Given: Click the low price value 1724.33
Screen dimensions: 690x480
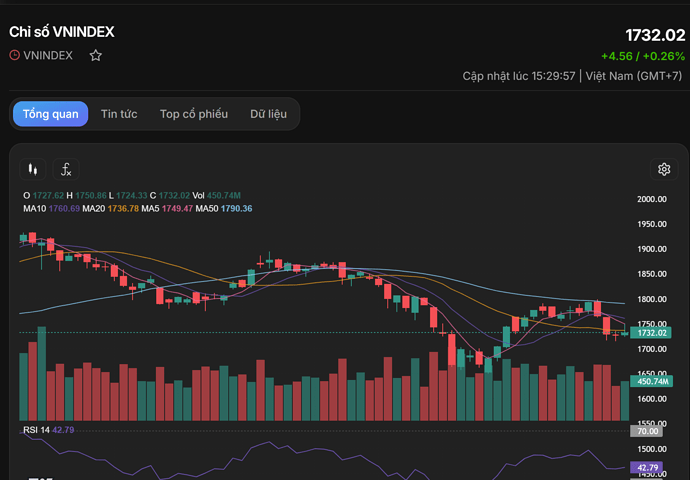Looking at the screenshot, I should 132,195.
